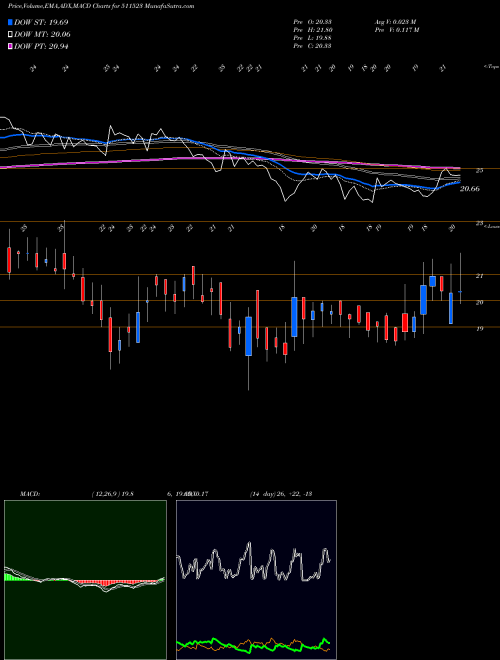This screenshot has height=660, width=500.
Task: Click the 20 price axis label
Action: (479, 302)
